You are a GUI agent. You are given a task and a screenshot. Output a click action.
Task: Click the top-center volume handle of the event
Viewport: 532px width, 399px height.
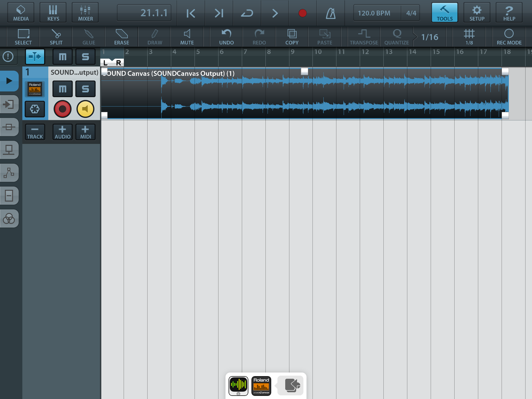pyautogui.click(x=304, y=71)
